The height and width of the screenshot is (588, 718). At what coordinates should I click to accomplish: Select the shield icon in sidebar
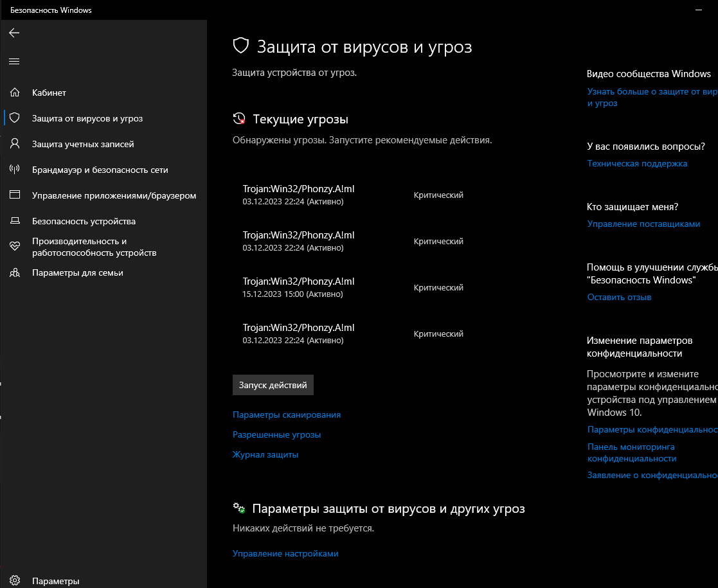click(x=15, y=118)
